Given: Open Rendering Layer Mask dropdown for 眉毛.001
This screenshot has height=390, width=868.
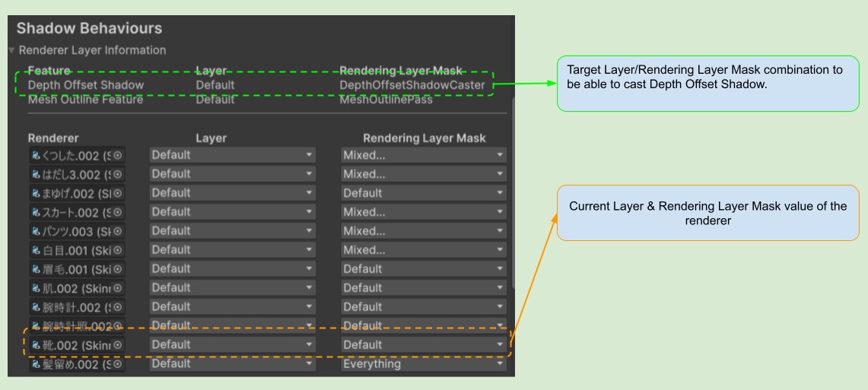Looking at the screenshot, I should tap(423, 269).
